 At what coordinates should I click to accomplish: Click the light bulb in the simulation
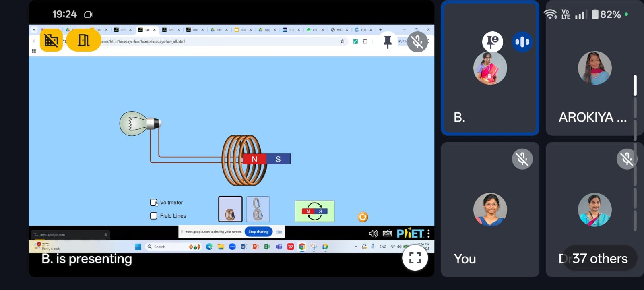(x=140, y=123)
